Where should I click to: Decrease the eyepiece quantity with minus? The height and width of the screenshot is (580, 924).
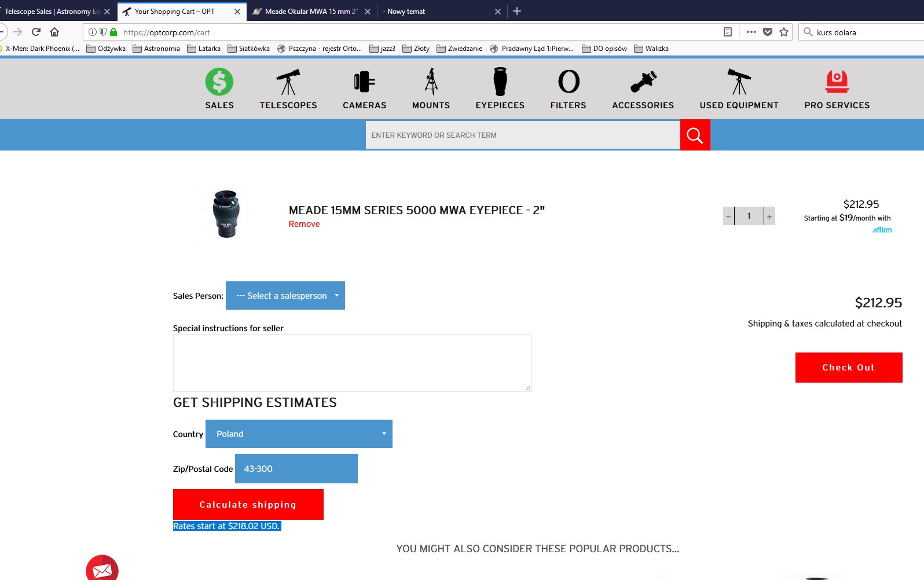(x=728, y=216)
